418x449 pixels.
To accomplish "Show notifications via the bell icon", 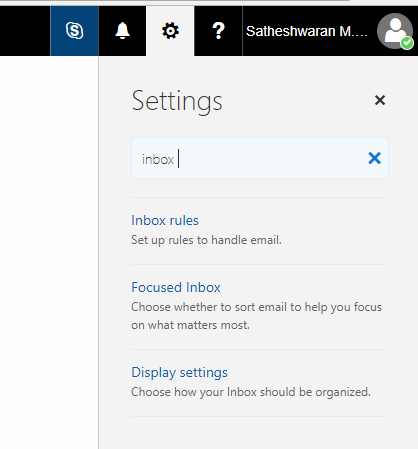I will tap(122, 31).
